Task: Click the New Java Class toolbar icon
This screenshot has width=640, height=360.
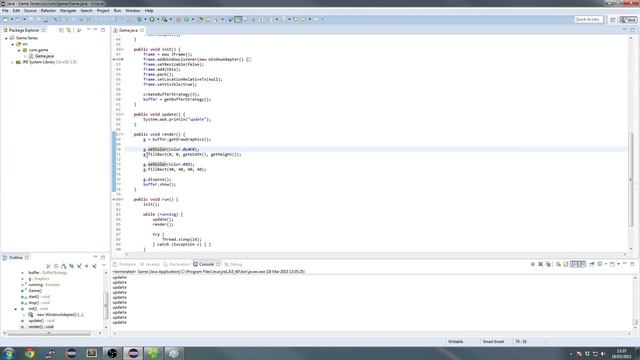Action: [187, 20]
